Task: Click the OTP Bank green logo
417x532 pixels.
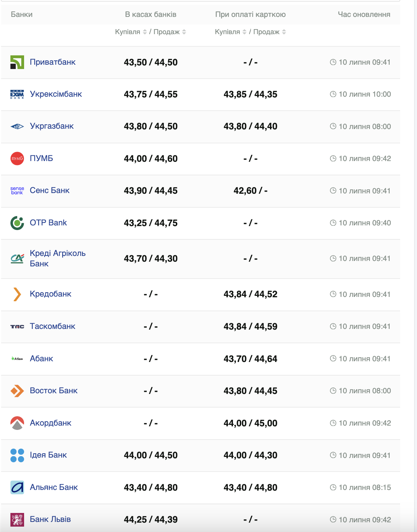Action: 17,223
